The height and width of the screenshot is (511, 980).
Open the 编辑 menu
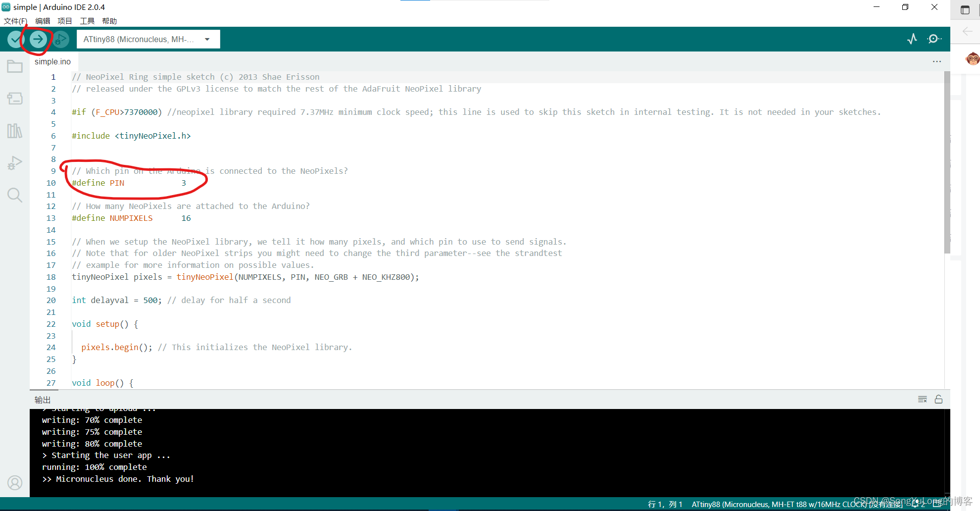pyautogui.click(x=43, y=21)
